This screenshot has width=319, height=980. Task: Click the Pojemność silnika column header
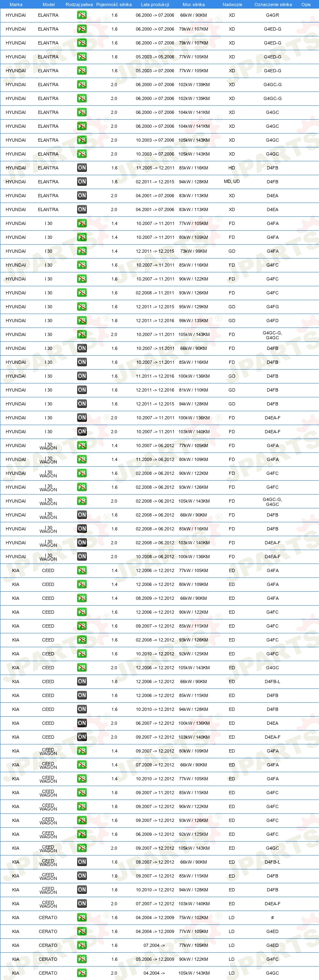(114, 4)
